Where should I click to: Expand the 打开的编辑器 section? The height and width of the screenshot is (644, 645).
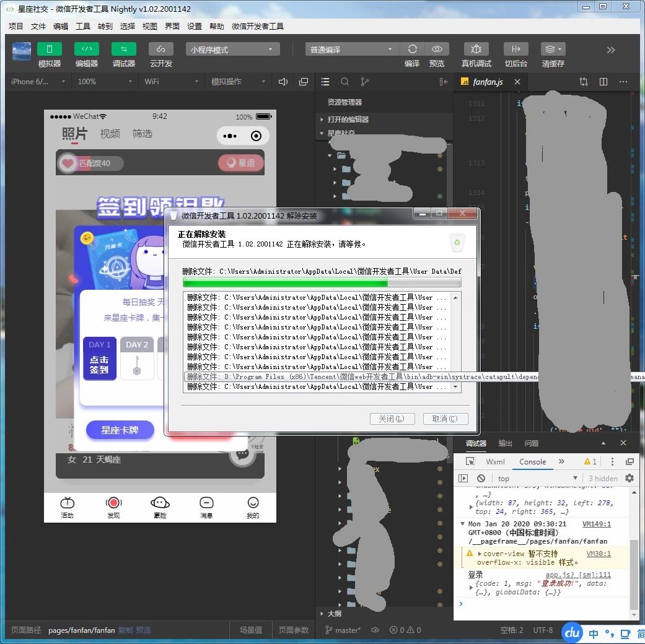click(x=348, y=120)
